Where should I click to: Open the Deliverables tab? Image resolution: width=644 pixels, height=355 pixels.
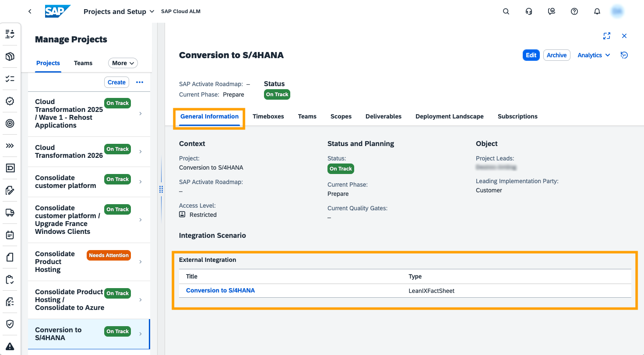[x=384, y=116]
